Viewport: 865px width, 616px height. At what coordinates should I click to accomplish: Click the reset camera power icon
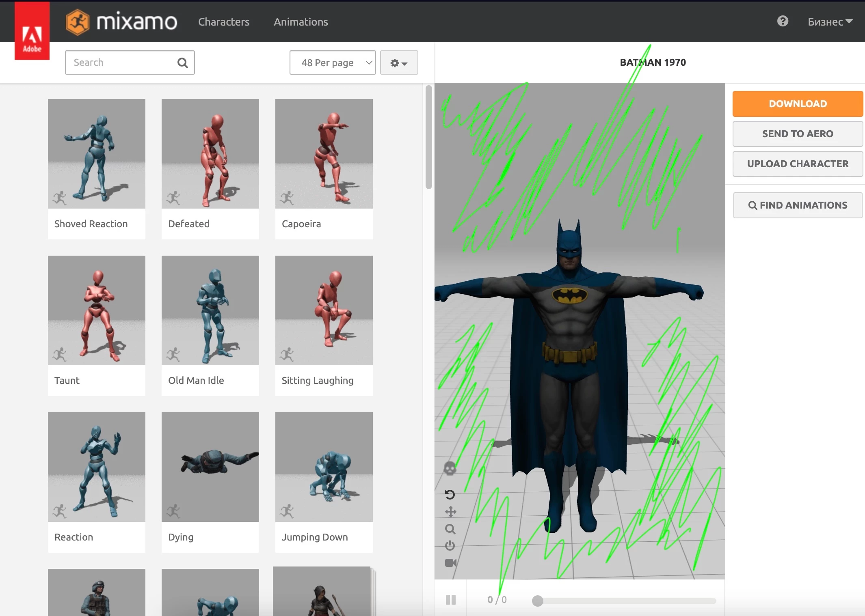click(450, 546)
